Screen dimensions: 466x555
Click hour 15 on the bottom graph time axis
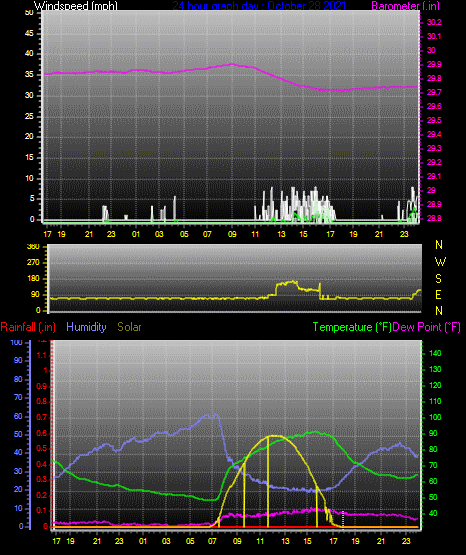[307, 541]
